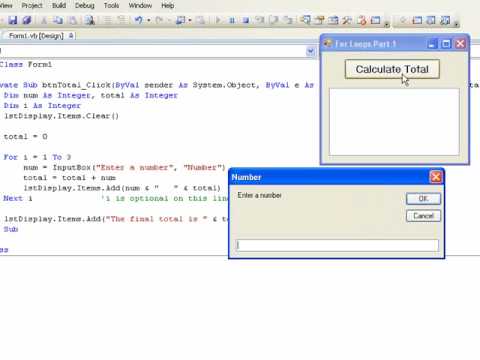480x360 pixels.
Task: Click the InputBox code line
Action: [124, 168]
